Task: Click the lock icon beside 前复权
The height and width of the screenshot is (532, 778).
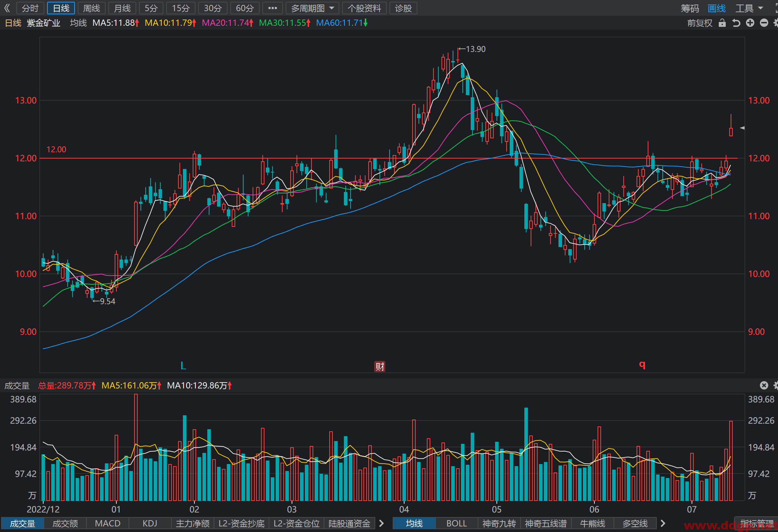Action: click(x=722, y=23)
